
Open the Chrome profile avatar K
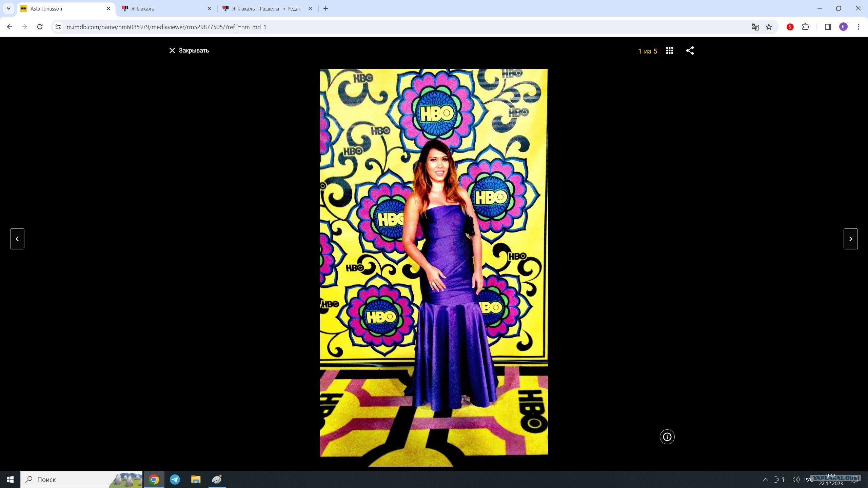[843, 27]
